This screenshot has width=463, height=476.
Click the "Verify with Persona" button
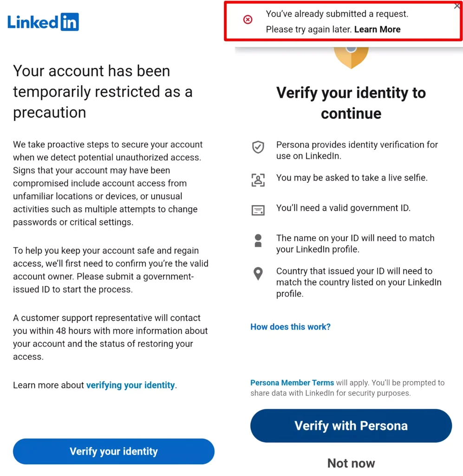[x=351, y=425]
